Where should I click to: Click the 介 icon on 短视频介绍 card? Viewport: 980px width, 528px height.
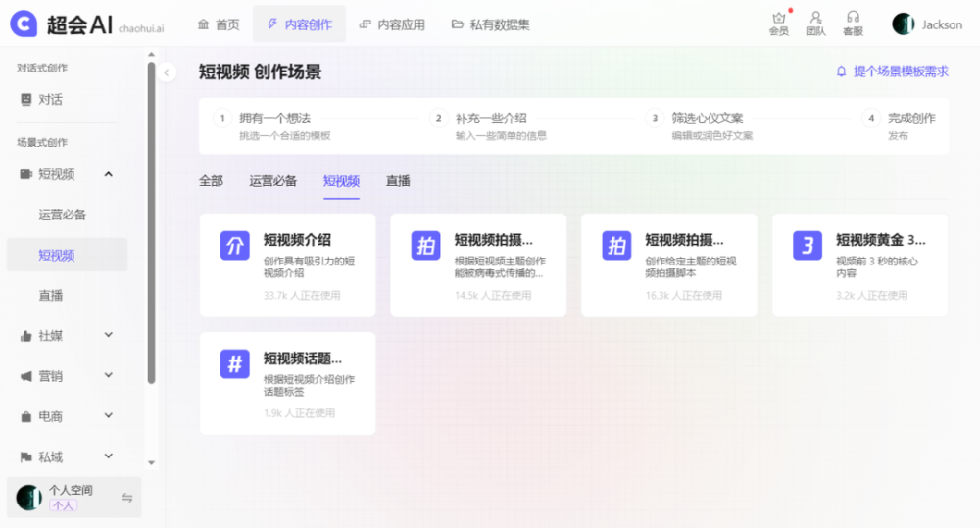click(x=235, y=245)
